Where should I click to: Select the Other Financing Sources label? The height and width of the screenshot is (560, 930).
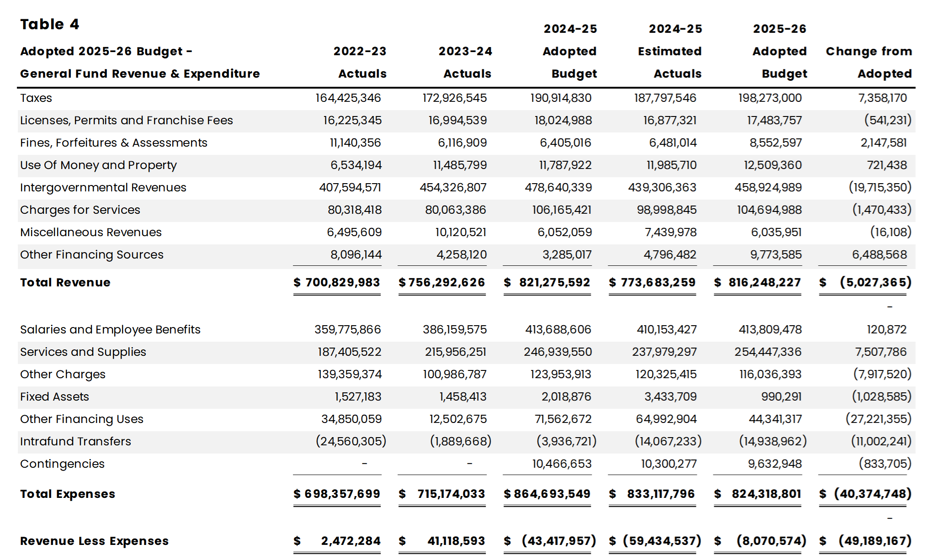click(91, 255)
